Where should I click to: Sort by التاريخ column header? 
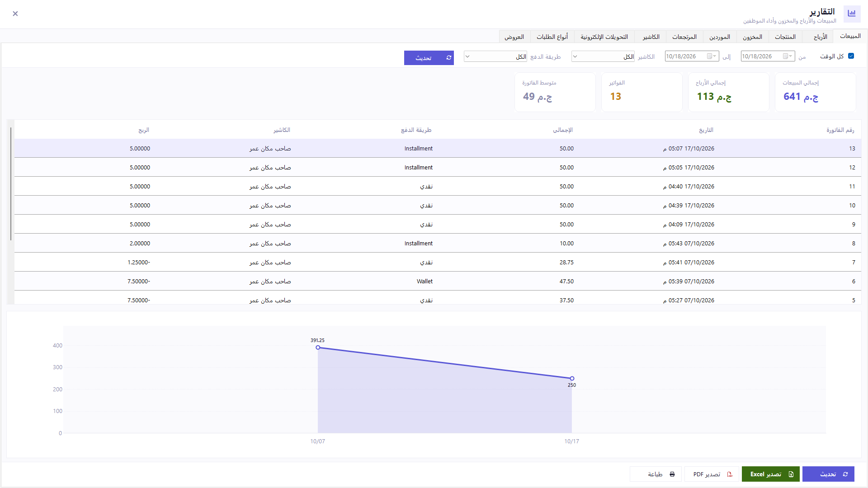tap(706, 130)
